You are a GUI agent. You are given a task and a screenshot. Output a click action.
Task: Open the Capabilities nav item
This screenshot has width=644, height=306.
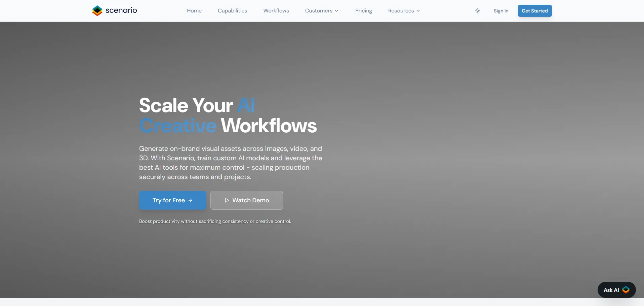pyautogui.click(x=232, y=11)
